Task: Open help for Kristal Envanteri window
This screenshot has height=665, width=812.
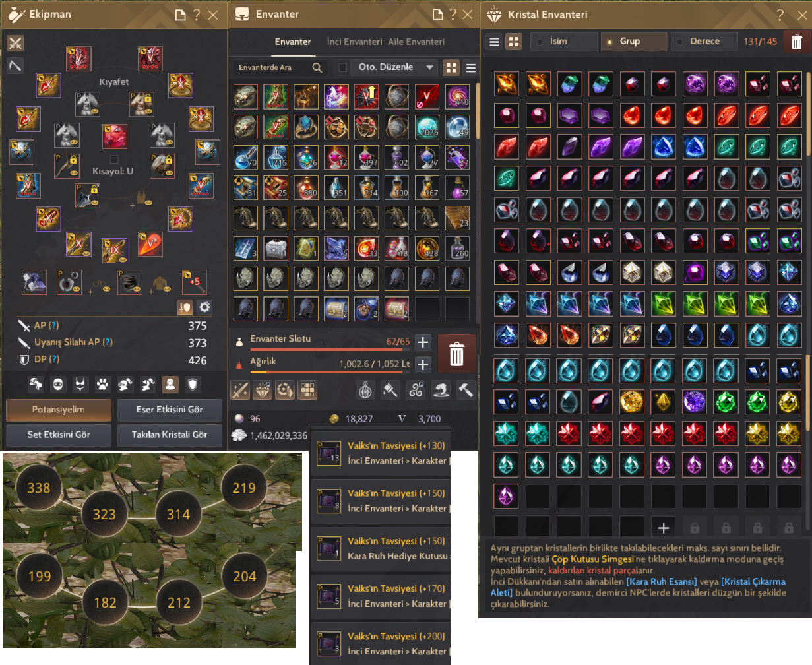Action: click(x=780, y=15)
